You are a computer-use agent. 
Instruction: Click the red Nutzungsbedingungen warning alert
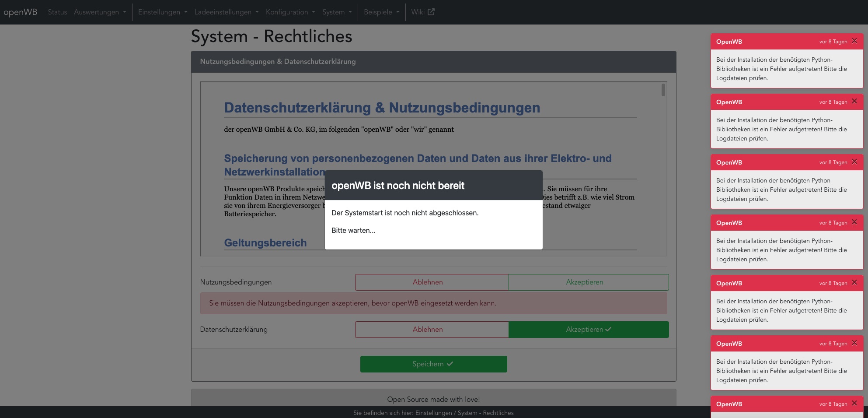433,303
